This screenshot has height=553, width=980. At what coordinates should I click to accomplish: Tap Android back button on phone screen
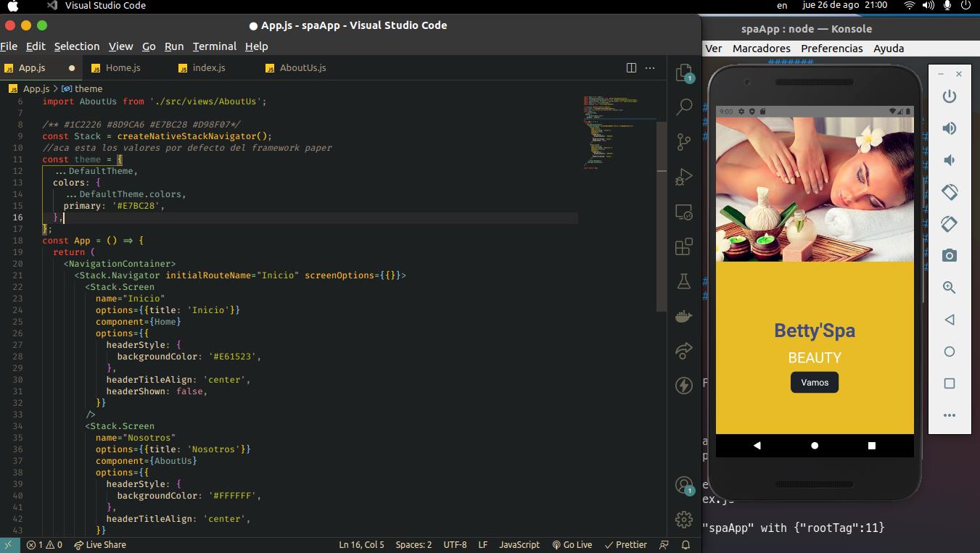(x=757, y=446)
